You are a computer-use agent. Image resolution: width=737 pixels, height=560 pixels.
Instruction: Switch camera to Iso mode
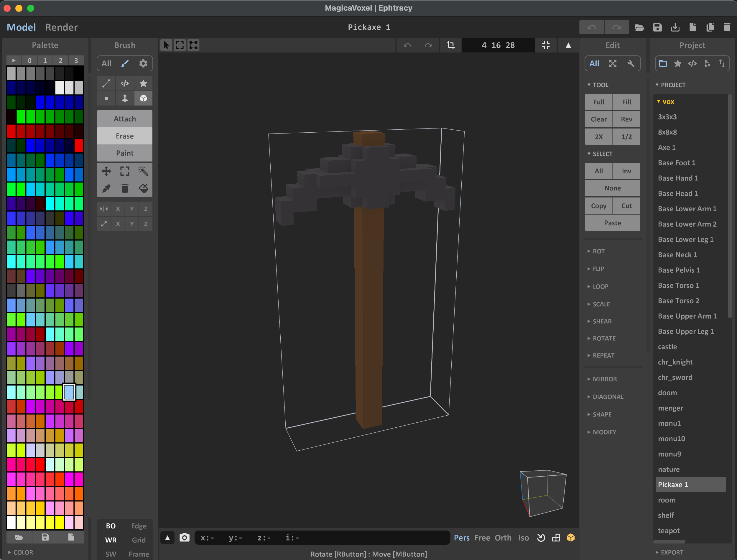click(524, 538)
